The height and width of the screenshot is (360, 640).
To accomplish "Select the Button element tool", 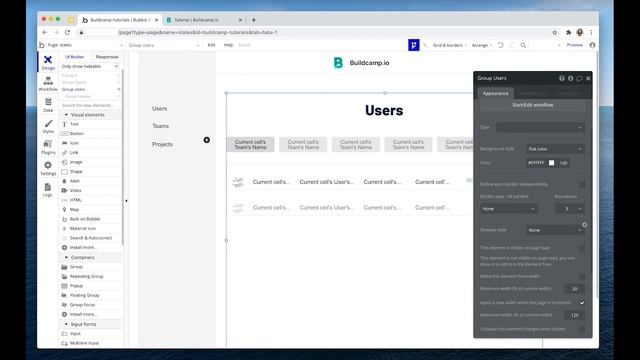I will (76, 133).
